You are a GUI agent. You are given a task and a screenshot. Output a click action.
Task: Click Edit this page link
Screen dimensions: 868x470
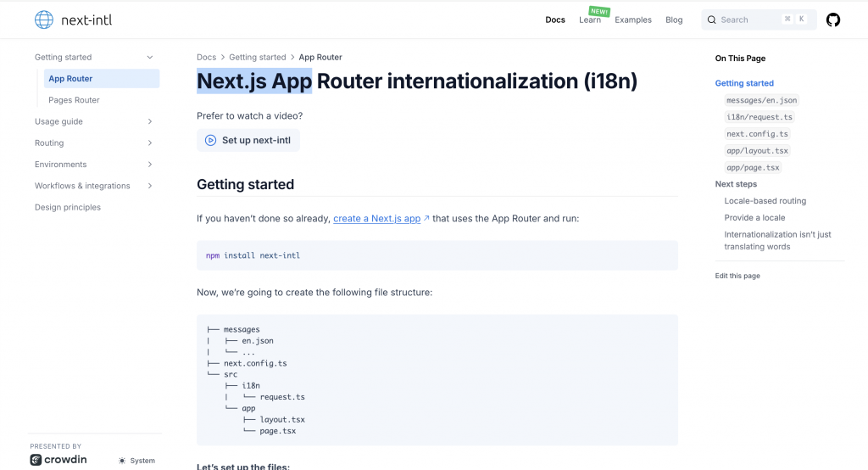point(737,276)
